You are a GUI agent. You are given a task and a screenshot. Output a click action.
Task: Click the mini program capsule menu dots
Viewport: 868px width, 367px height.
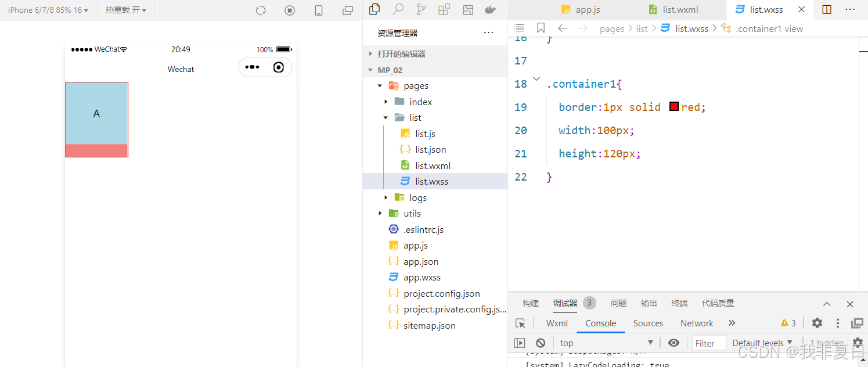click(x=253, y=67)
